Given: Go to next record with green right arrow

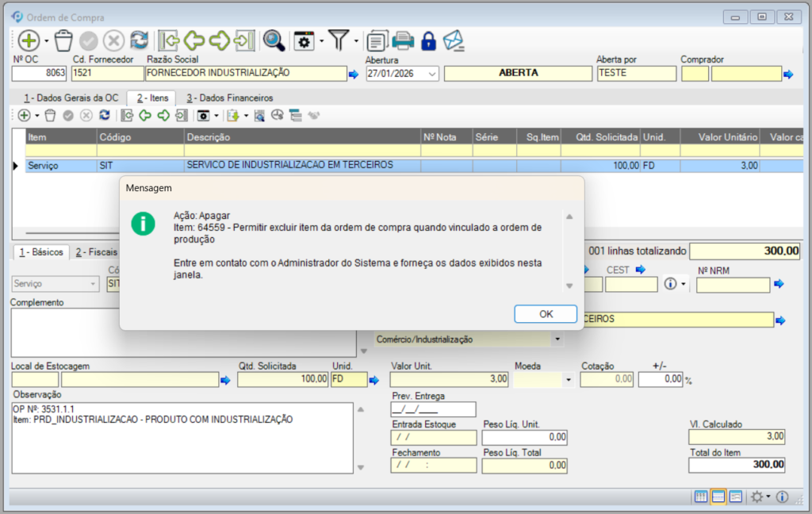Looking at the screenshot, I should pyautogui.click(x=219, y=40).
